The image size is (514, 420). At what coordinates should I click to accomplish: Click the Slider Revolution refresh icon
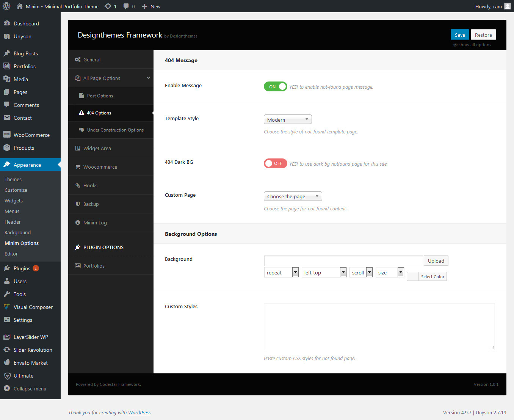tap(7, 349)
